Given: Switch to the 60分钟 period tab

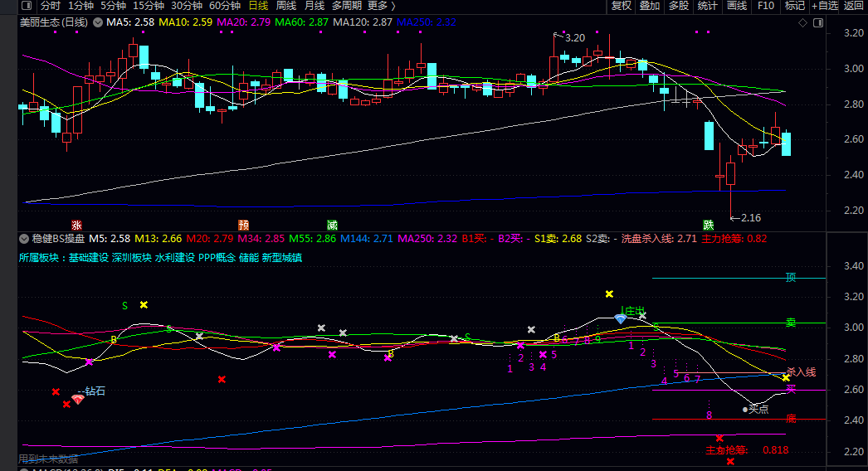Looking at the screenshot, I should 224,6.
